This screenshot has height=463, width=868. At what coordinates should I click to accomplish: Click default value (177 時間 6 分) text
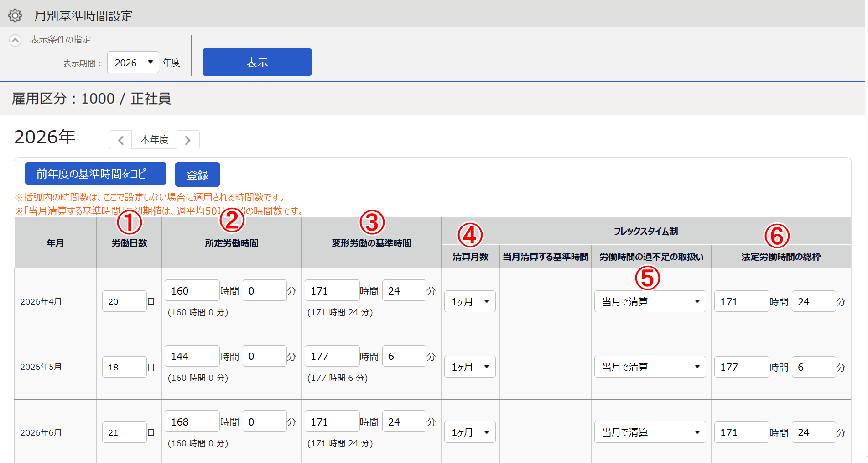338,378
